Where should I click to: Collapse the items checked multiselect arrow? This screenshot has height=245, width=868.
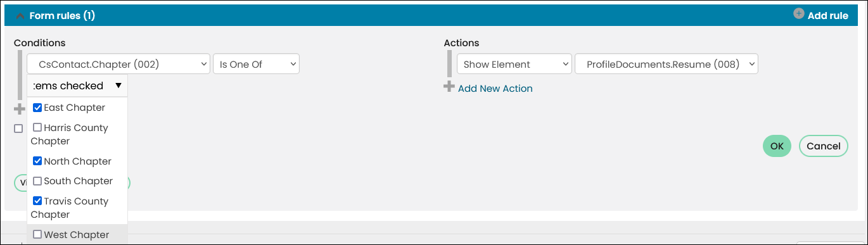pyautogui.click(x=118, y=85)
